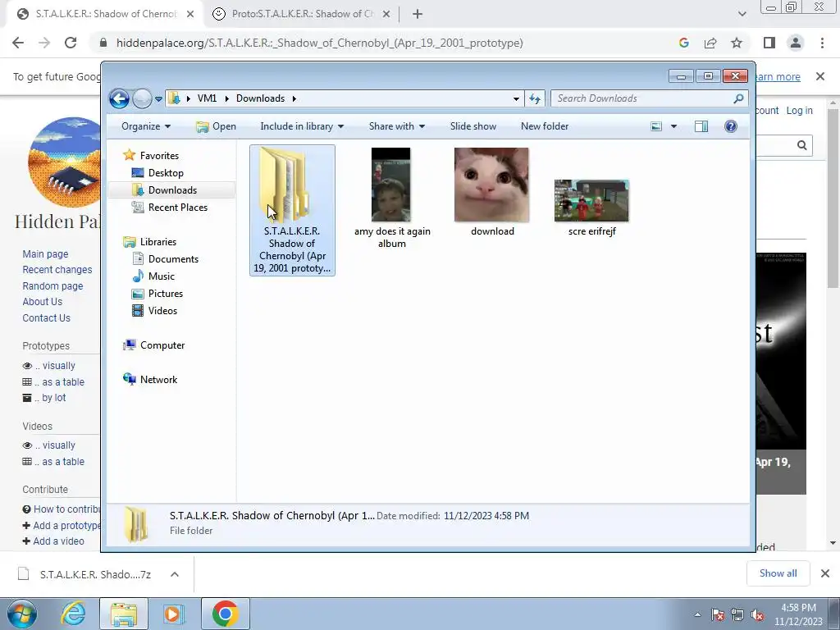
Task: Click Show all downloads button
Action: [x=778, y=573]
